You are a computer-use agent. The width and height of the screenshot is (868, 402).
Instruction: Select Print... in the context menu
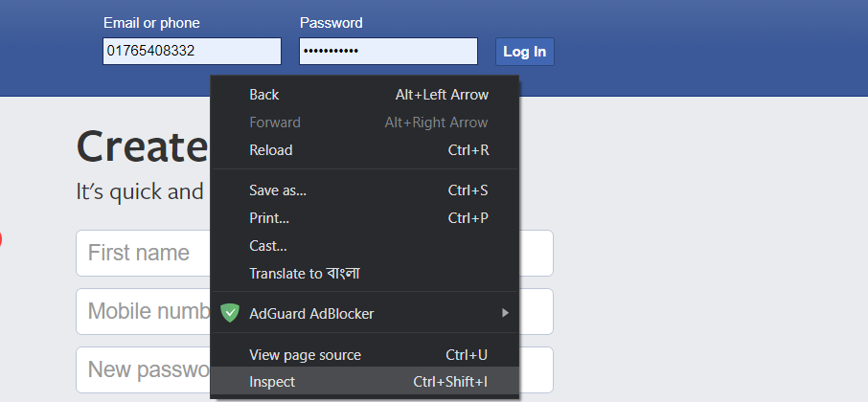269,218
